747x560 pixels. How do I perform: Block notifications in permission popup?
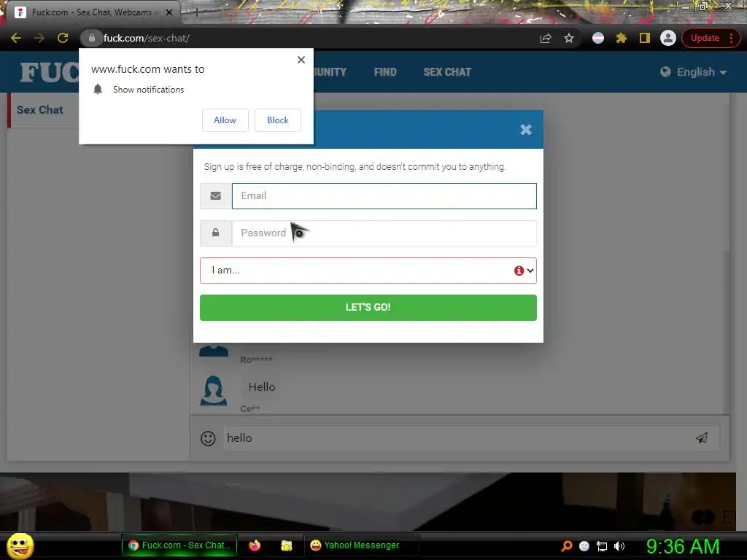coord(278,120)
